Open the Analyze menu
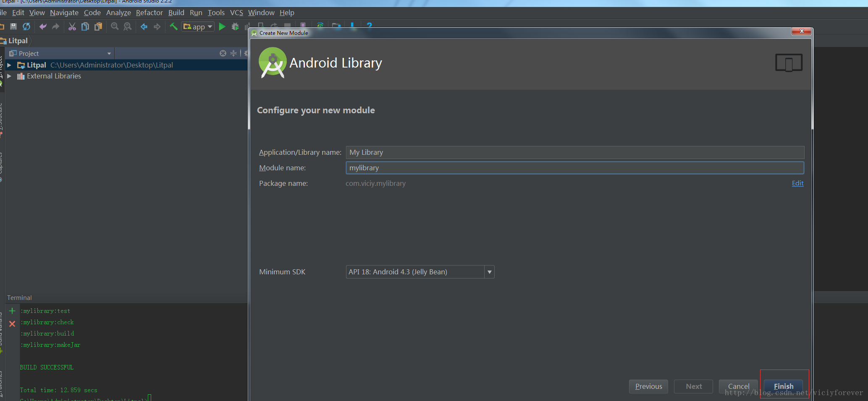The height and width of the screenshot is (401, 868). pos(118,13)
